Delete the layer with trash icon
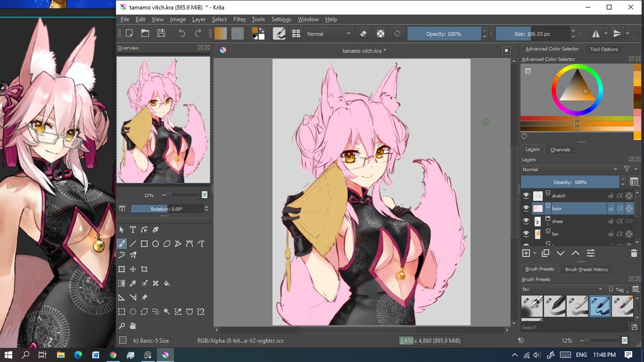The image size is (644, 362). (x=634, y=253)
